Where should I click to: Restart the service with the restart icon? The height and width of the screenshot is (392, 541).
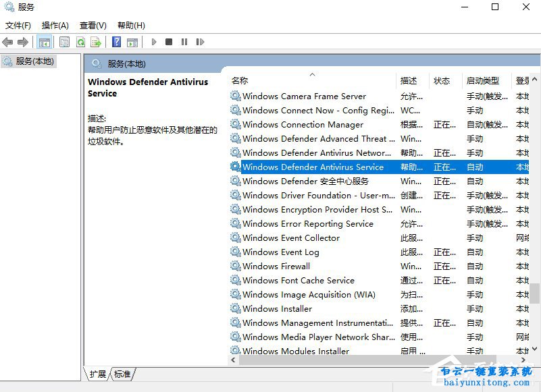tap(201, 41)
